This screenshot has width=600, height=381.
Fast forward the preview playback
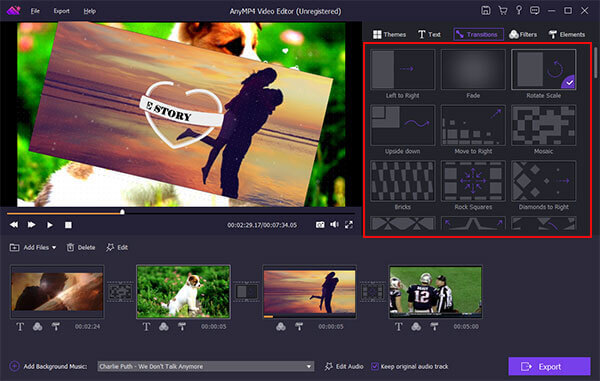click(x=31, y=225)
